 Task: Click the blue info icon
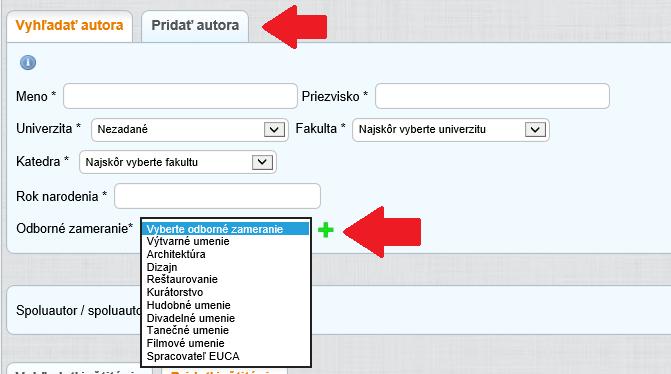(28, 62)
